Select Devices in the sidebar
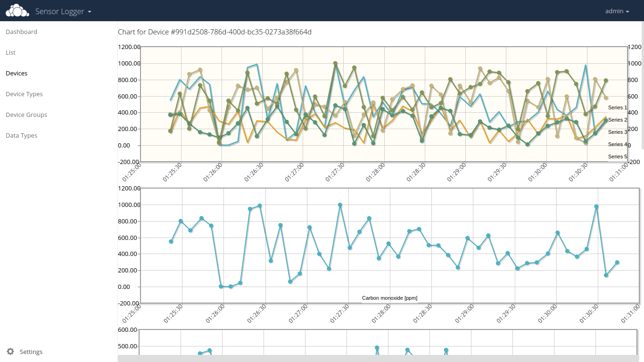 tap(17, 74)
